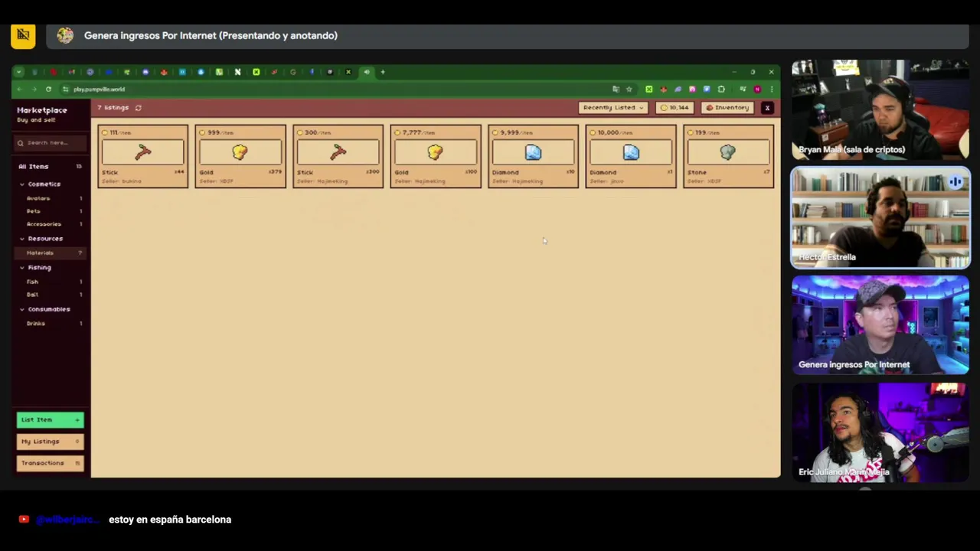Viewport: 980px width, 551px height.
Task: Go back using the browser back arrow
Action: [19, 90]
